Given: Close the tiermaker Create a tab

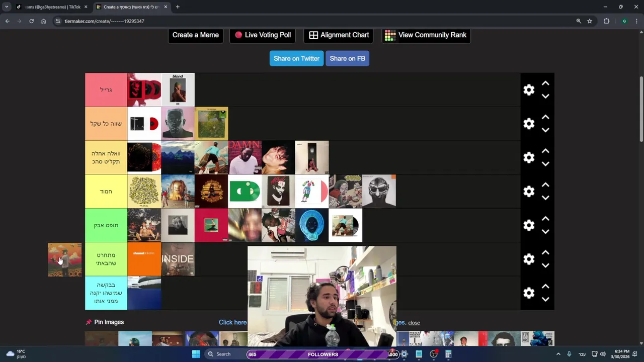Looking at the screenshot, I should [166, 7].
